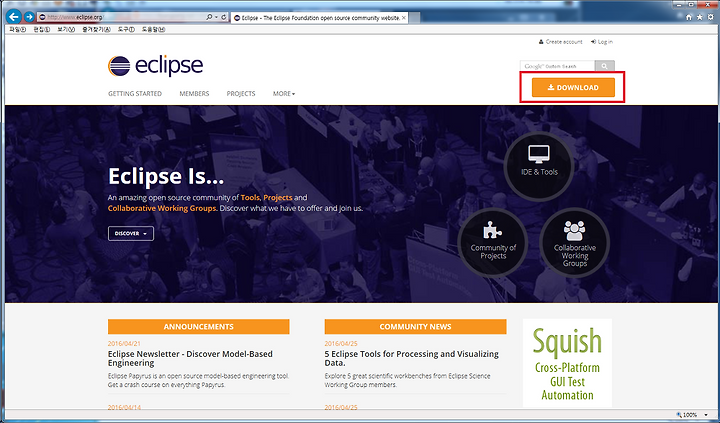Click the Log in link

[602, 42]
